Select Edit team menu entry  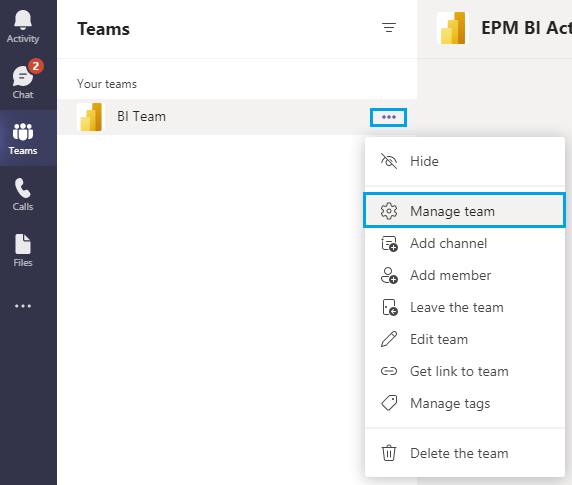[x=465, y=339]
